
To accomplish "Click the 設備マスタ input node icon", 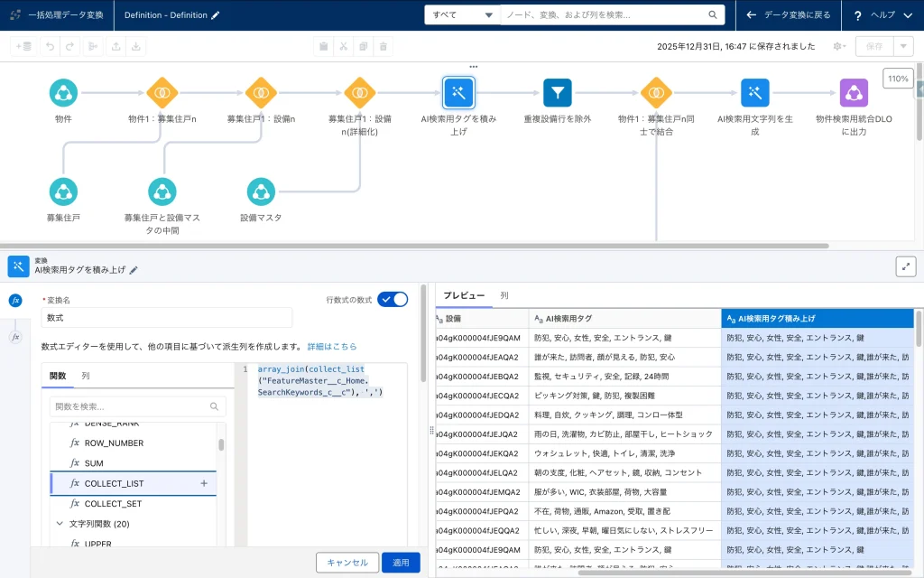I will pyautogui.click(x=261, y=191).
